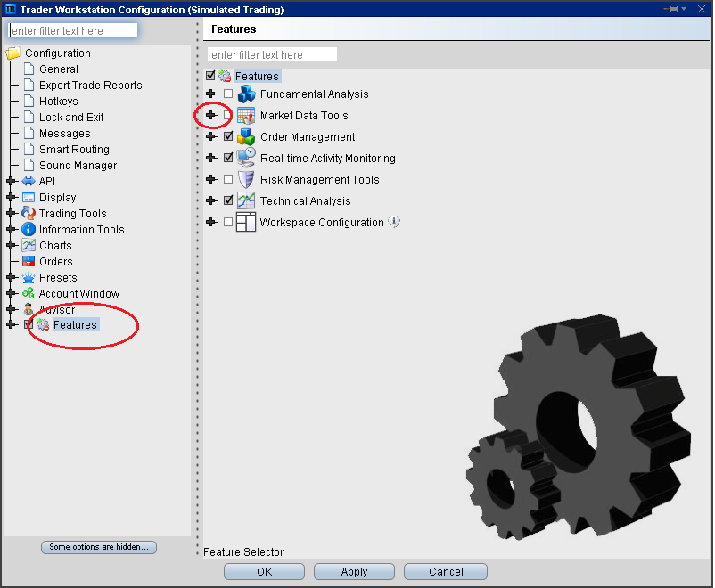The height and width of the screenshot is (588, 715).
Task: Click the Display monitor icon
Action: (x=29, y=197)
